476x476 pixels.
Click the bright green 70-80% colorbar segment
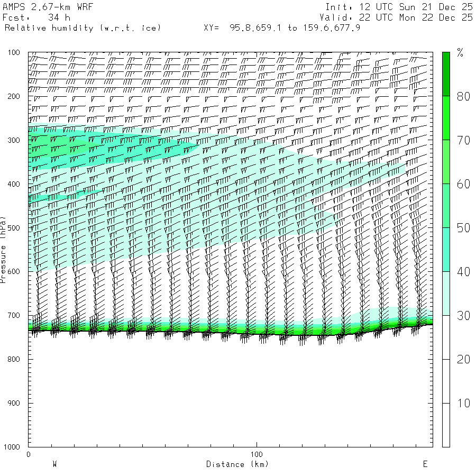pyautogui.click(x=446, y=118)
